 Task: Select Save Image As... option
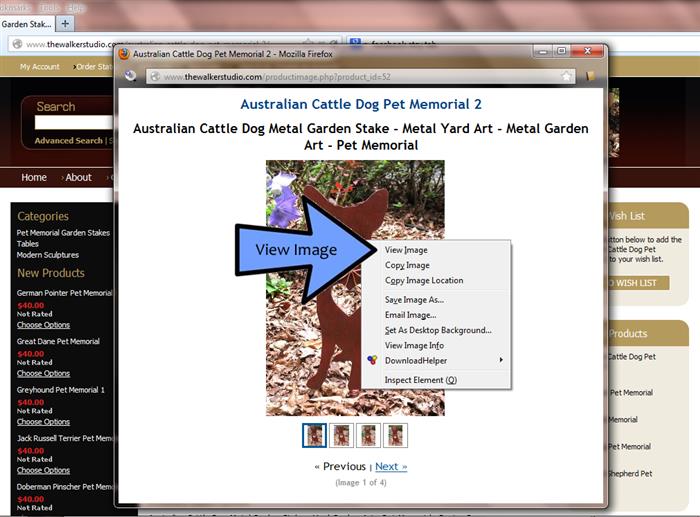(x=414, y=300)
